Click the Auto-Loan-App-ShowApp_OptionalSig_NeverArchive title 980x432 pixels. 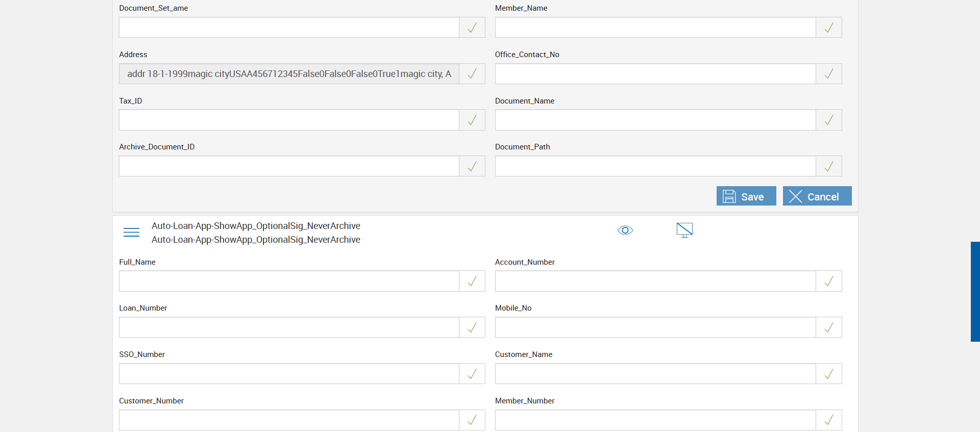(256, 226)
